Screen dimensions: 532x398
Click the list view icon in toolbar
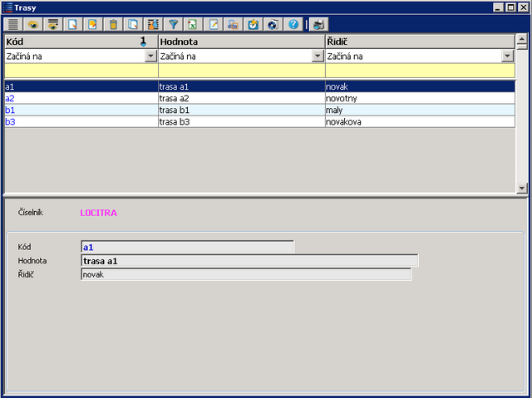coord(13,24)
